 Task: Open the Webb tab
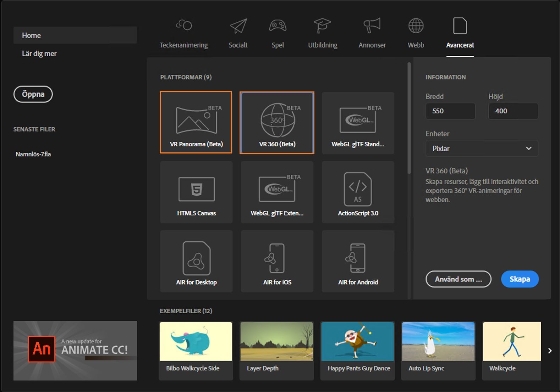[416, 45]
